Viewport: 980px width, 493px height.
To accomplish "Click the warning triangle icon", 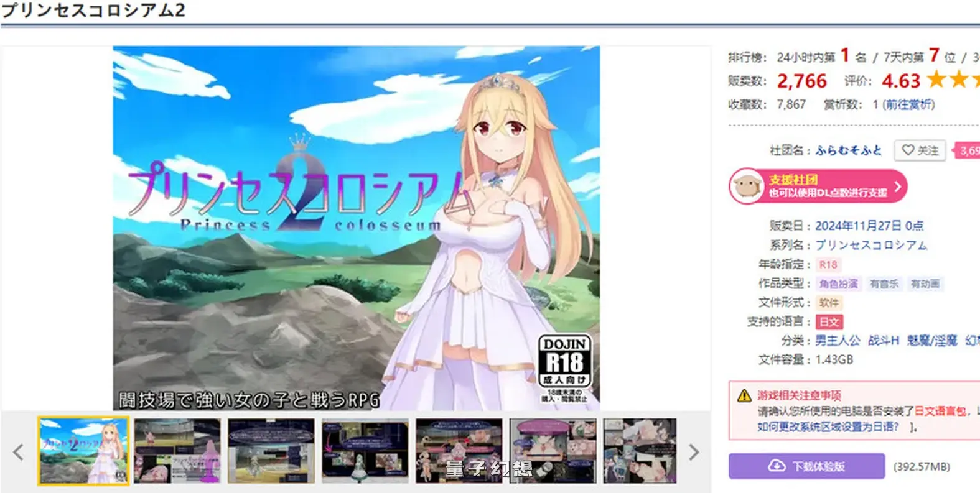I will (x=744, y=395).
